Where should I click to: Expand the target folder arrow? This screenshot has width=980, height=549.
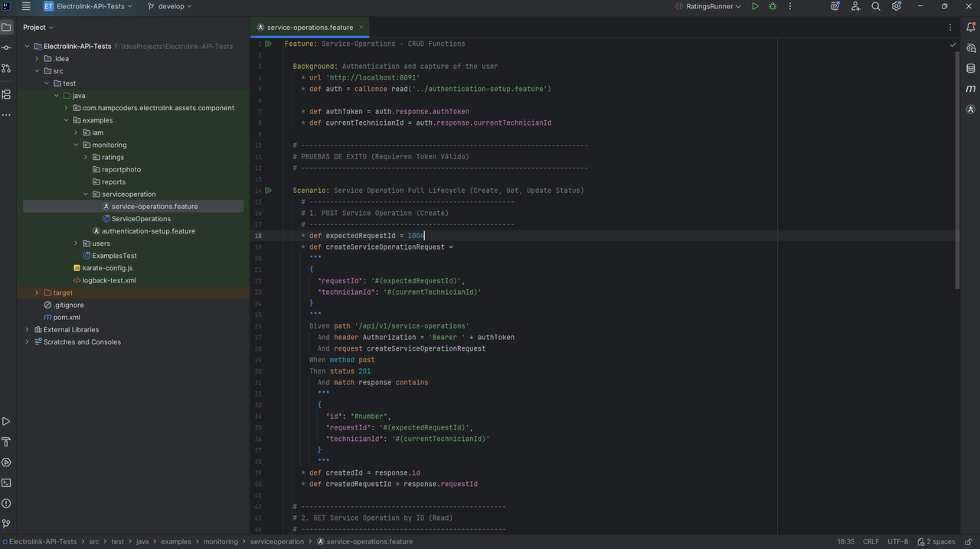(37, 292)
